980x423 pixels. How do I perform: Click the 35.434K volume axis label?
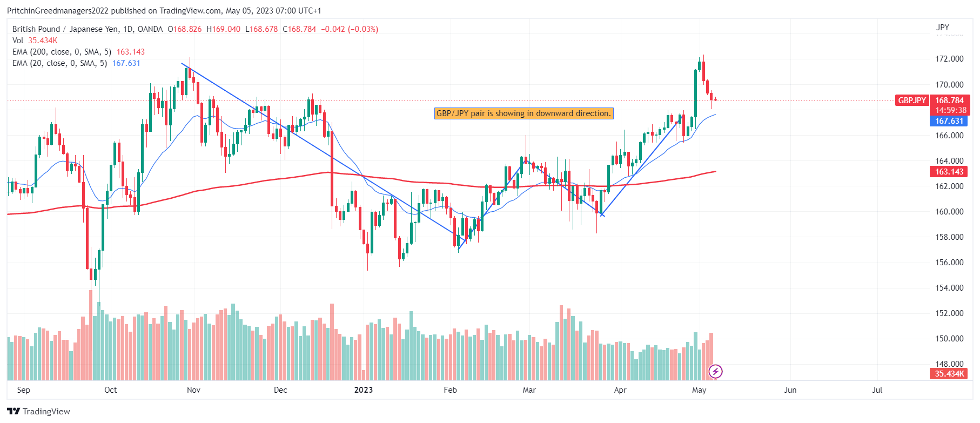tap(949, 374)
